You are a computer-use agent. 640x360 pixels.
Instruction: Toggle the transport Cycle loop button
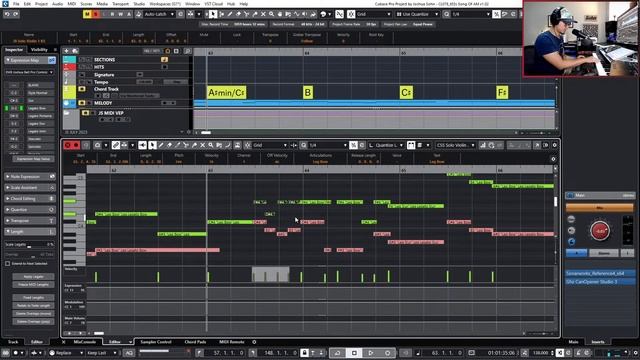338,353
